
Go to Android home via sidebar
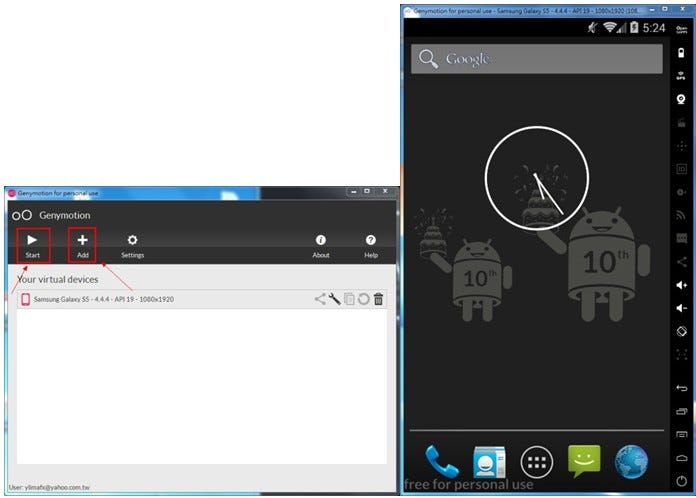click(681, 458)
